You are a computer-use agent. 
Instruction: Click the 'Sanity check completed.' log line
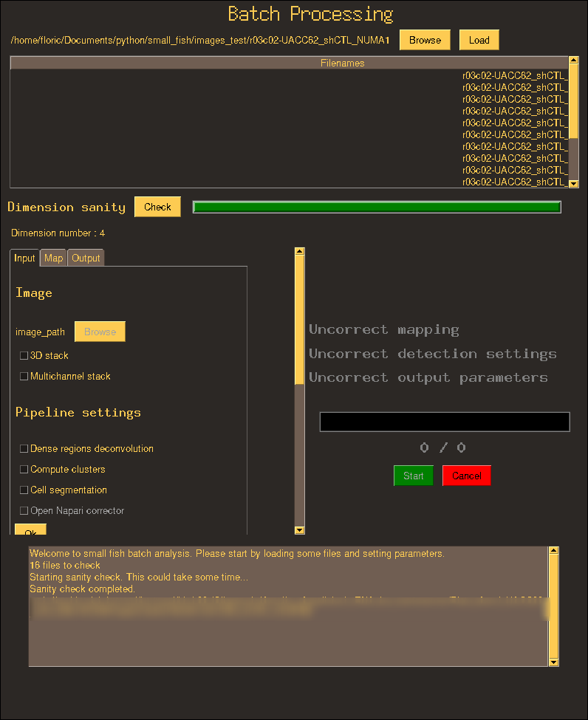coord(82,589)
